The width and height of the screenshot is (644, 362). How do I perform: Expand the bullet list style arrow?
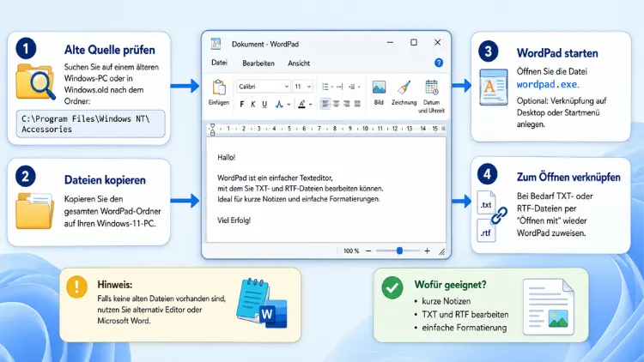331,87
